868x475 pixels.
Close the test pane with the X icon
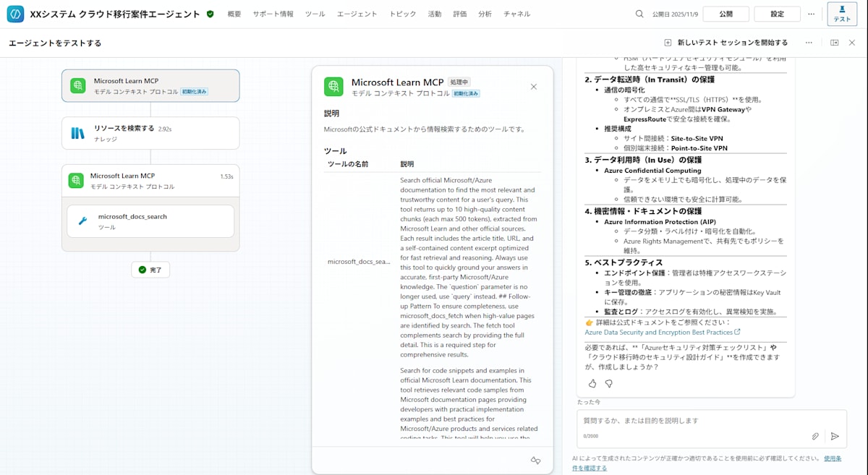tap(852, 43)
